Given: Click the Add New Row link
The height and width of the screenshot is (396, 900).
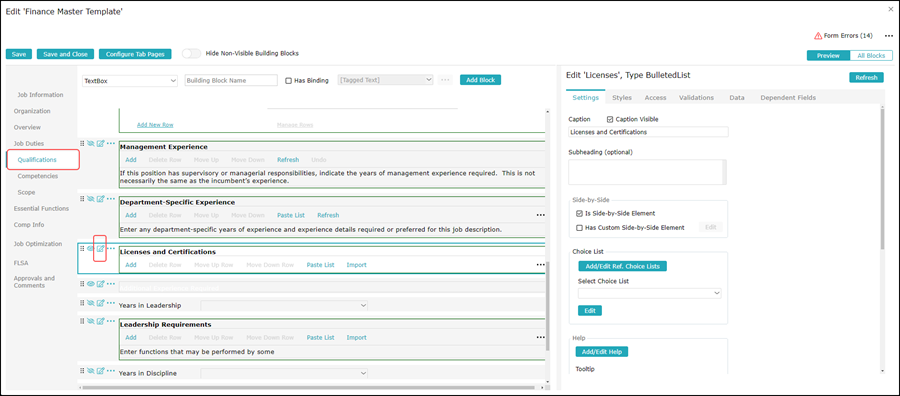Looking at the screenshot, I should (155, 125).
